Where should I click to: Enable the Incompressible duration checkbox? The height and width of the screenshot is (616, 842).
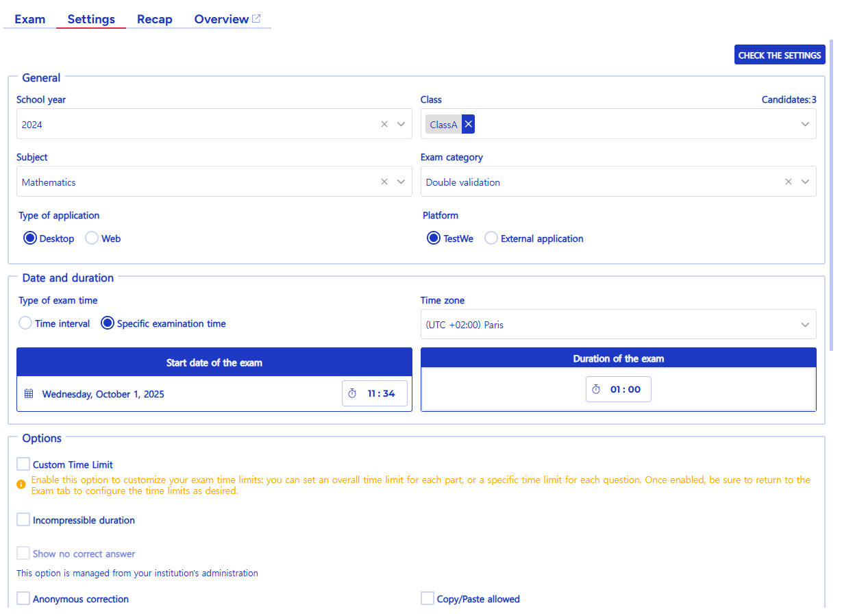click(23, 519)
